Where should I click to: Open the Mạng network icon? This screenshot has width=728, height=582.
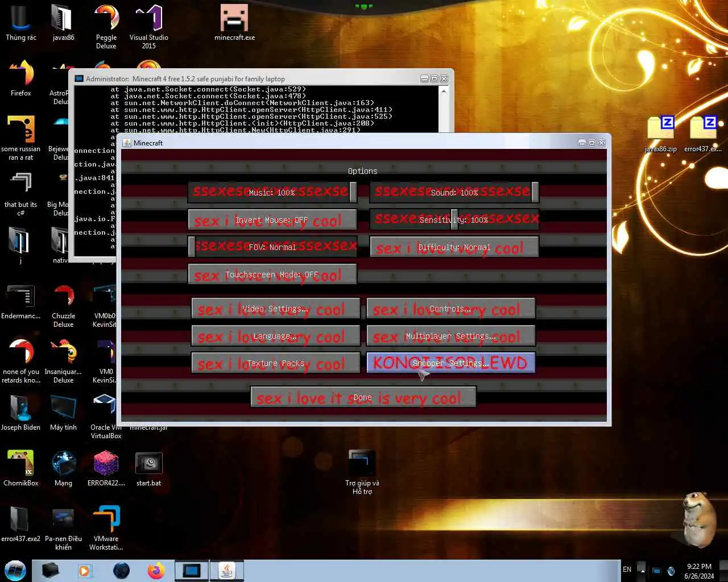(63, 468)
